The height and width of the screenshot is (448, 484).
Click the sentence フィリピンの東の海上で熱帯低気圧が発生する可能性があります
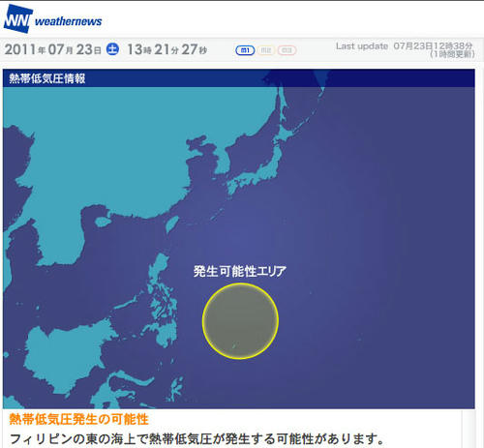(x=197, y=438)
